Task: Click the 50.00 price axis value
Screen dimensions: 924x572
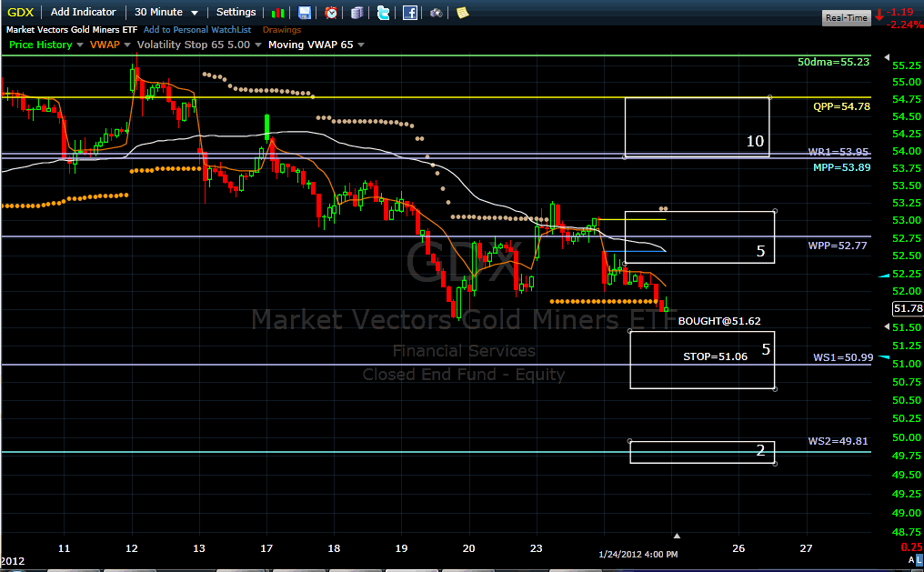Action: (907, 437)
